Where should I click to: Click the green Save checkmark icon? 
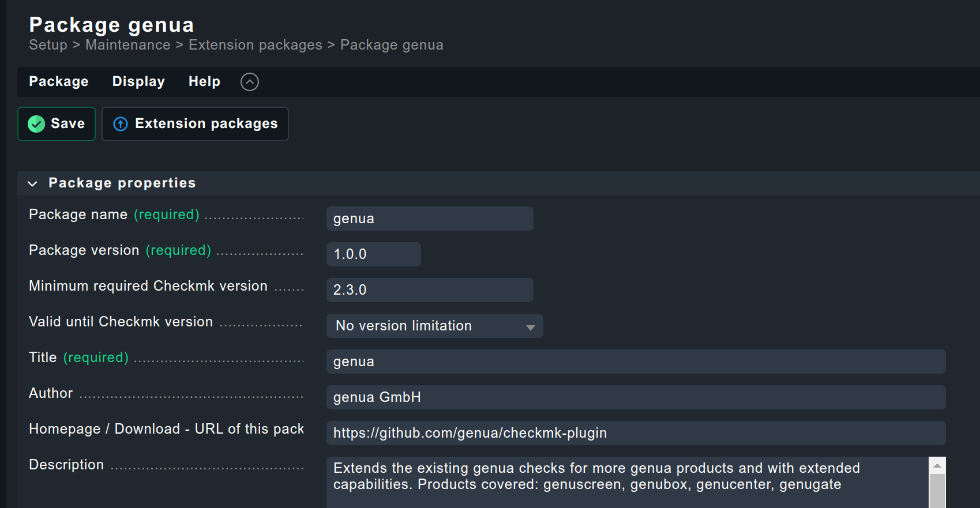tap(36, 124)
